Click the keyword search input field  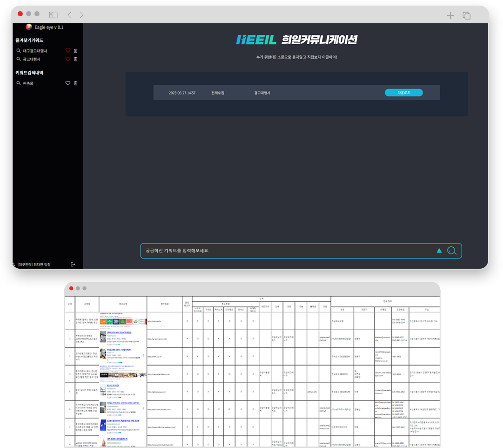[284, 251]
